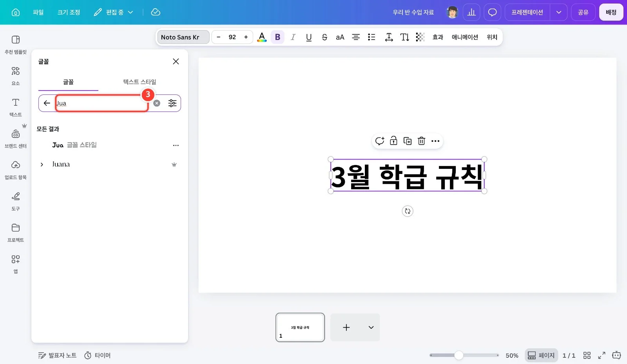627x364 pixels.
Task: Switch to the 텍스트 스타일 tab
Action: [x=140, y=82]
